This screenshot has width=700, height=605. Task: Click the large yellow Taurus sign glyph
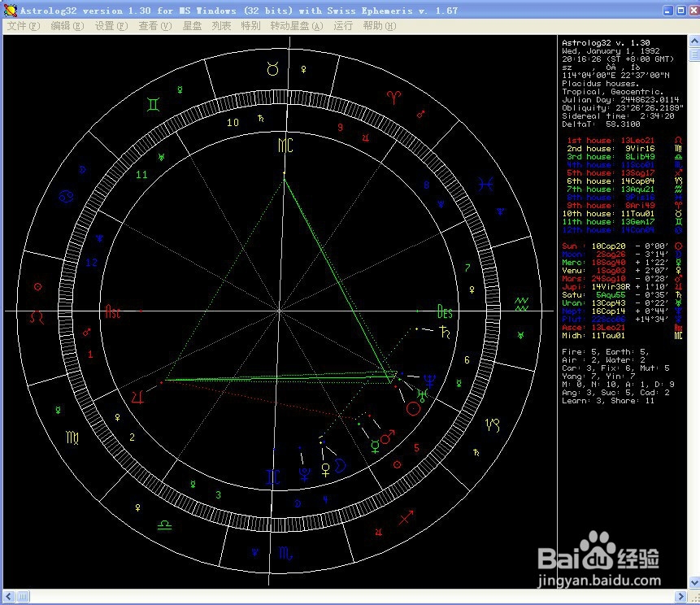273,69
